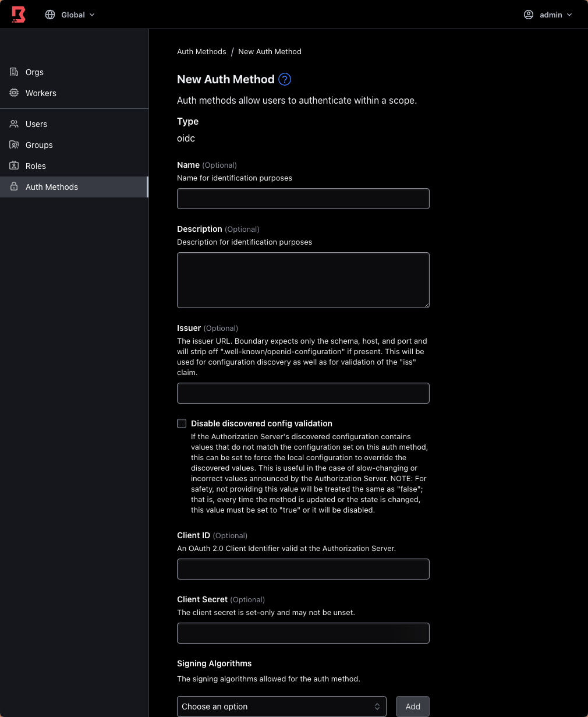Expand the admin account menu chevron
This screenshot has height=717, width=588.
tap(569, 15)
